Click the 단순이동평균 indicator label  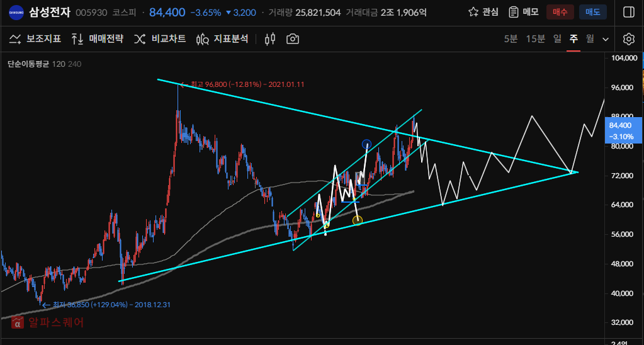28,64
